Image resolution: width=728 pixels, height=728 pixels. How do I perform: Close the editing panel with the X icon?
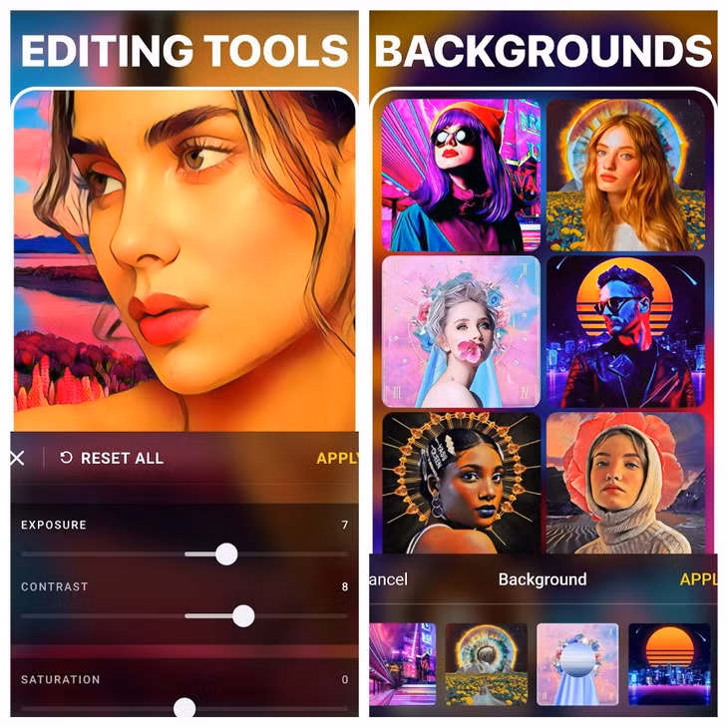(17, 459)
